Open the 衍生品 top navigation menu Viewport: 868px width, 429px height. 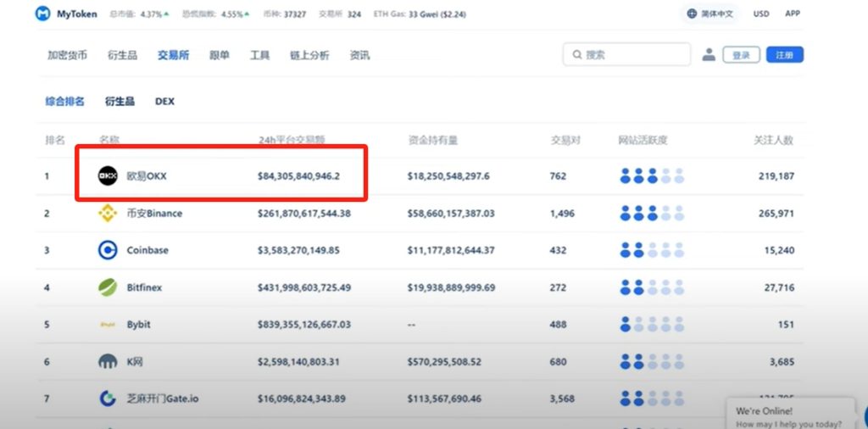point(122,55)
